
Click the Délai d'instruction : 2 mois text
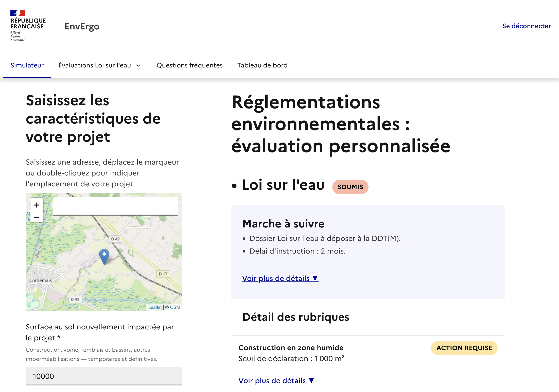(297, 251)
